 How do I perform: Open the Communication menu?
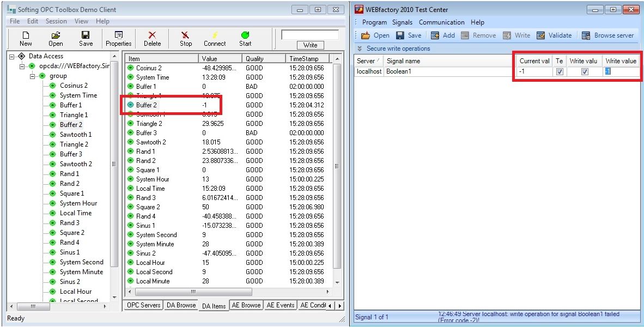click(441, 22)
